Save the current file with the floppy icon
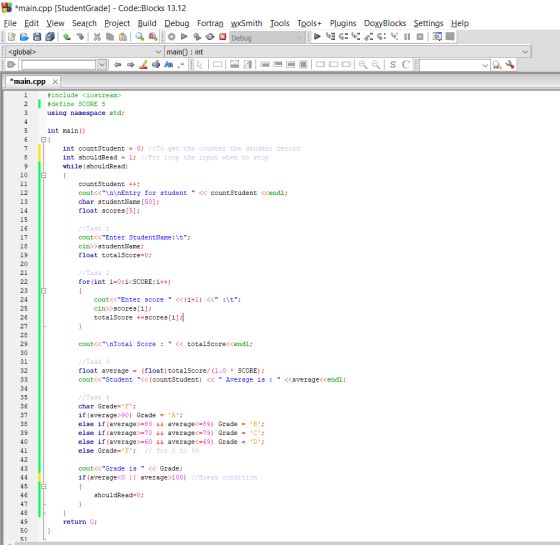Image resolution: width=560 pixels, height=545 pixels. point(37,36)
